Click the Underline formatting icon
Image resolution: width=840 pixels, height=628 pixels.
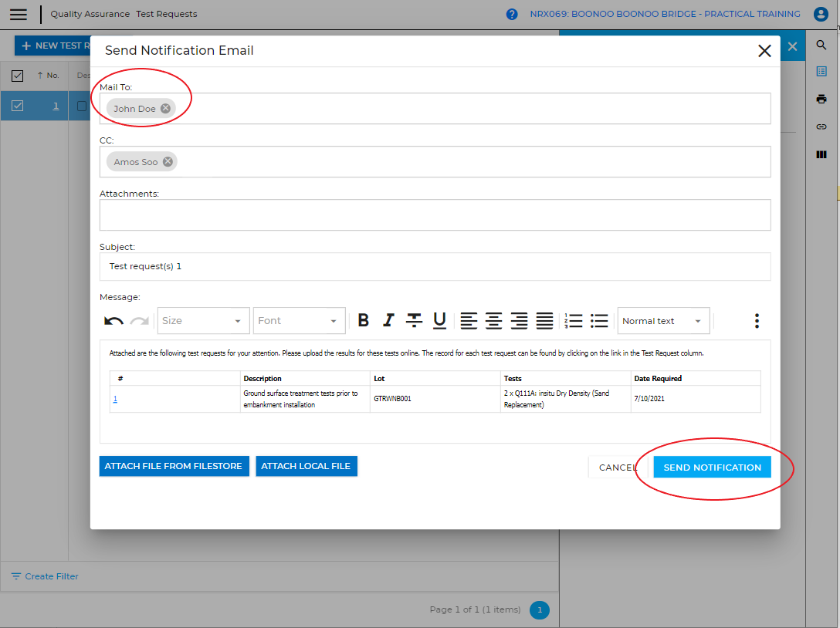439,321
